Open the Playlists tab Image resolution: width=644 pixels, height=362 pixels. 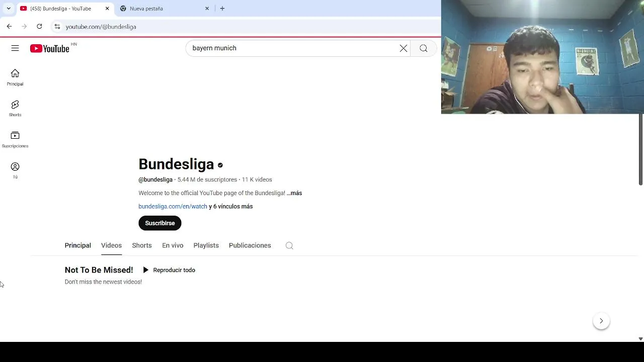click(206, 245)
